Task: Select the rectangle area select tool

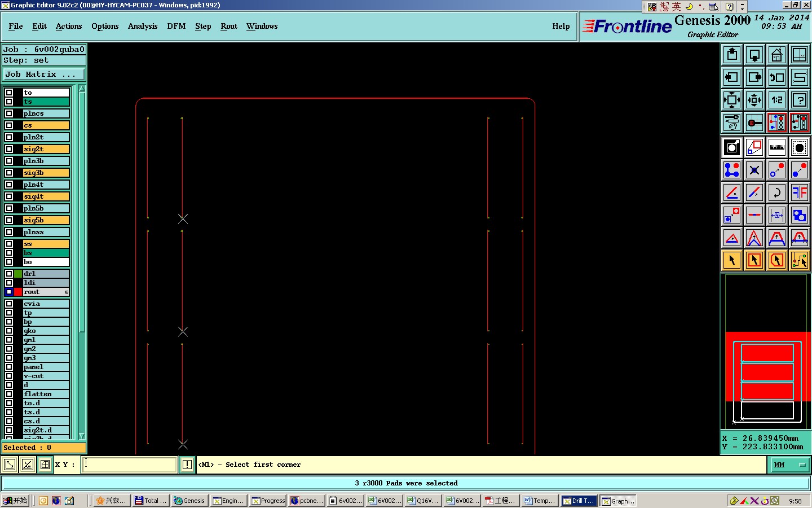Action: click(x=754, y=260)
